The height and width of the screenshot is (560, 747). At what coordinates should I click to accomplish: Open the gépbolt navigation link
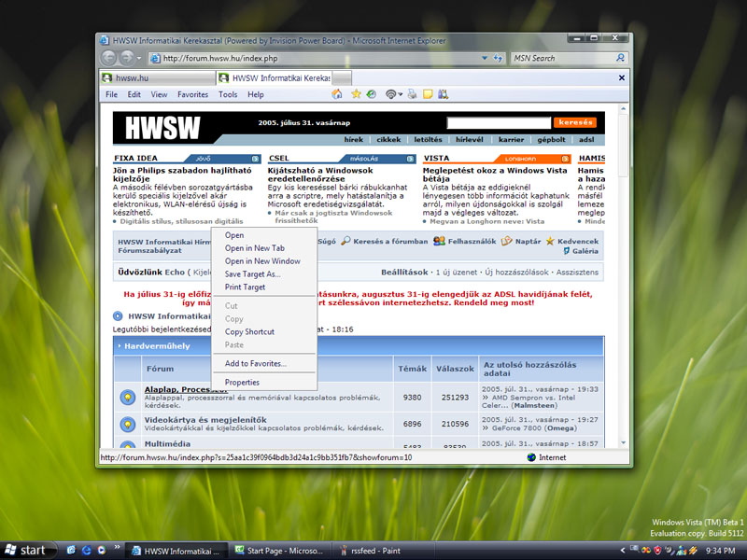(551, 139)
